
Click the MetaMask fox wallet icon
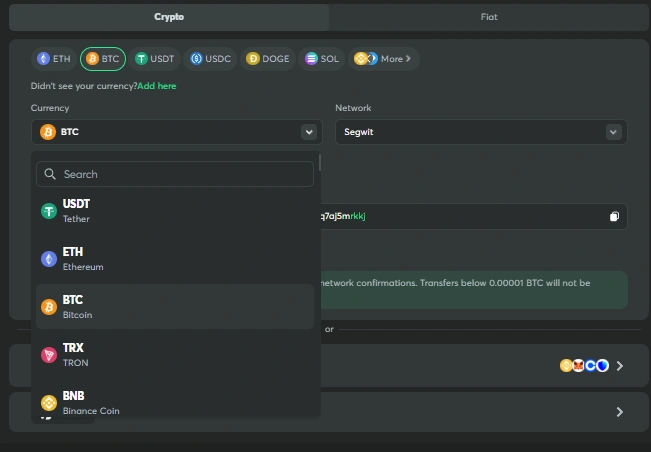click(578, 366)
